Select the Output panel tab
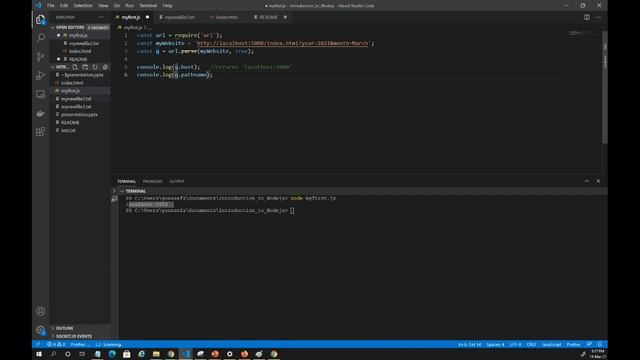The image size is (640, 360). pos(177,181)
